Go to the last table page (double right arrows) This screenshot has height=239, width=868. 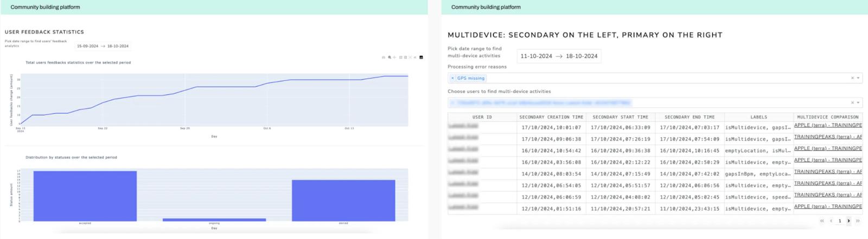tap(858, 221)
